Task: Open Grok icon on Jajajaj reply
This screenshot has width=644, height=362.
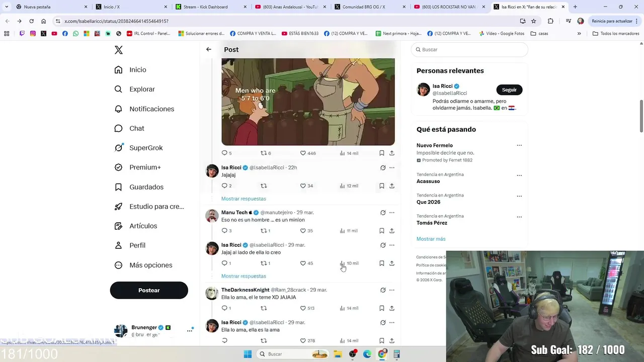Action: [x=383, y=167]
